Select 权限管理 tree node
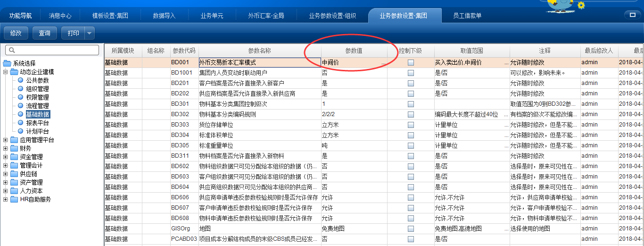The height and width of the screenshot is (246, 644). [x=38, y=97]
